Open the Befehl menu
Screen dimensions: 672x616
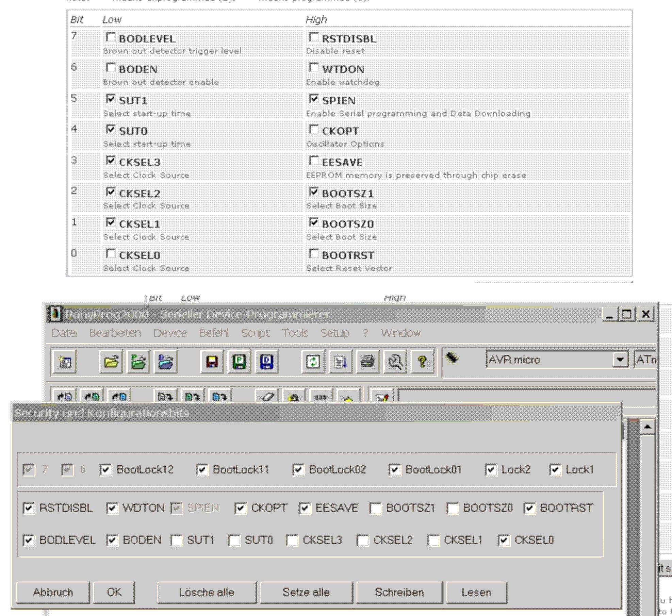[213, 333]
